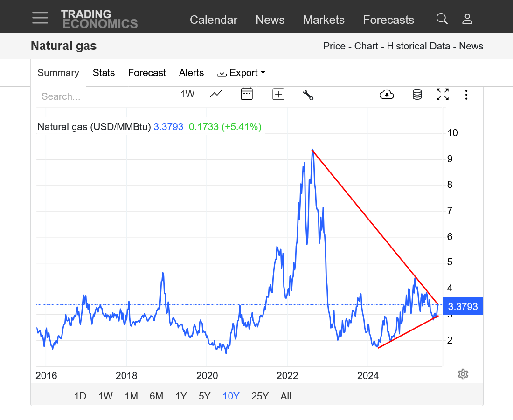Screen dimensions: 513x420
Task: Switch to the Stats tab
Action: pyautogui.click(x=104, y=73)
